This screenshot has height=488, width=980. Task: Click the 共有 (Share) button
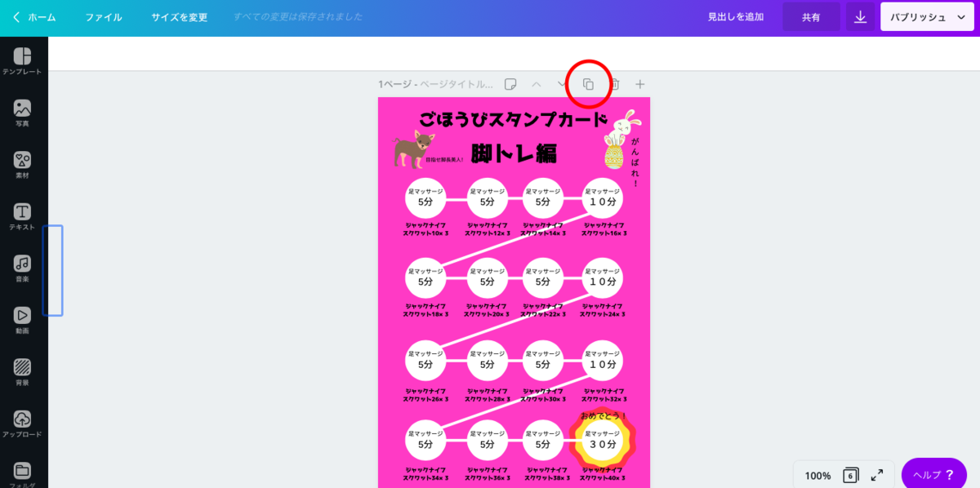(x=811, y=16)
